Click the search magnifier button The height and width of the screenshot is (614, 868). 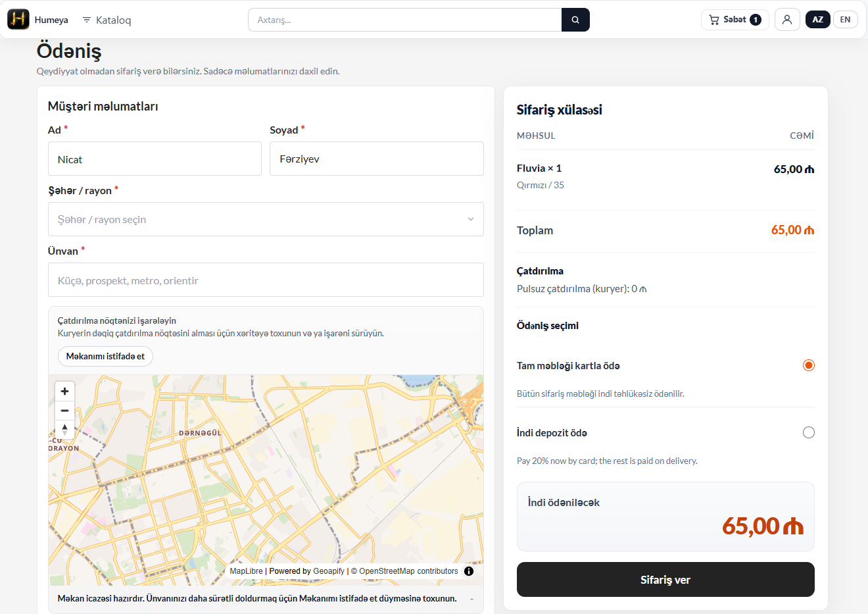click(x=575, y=20)
